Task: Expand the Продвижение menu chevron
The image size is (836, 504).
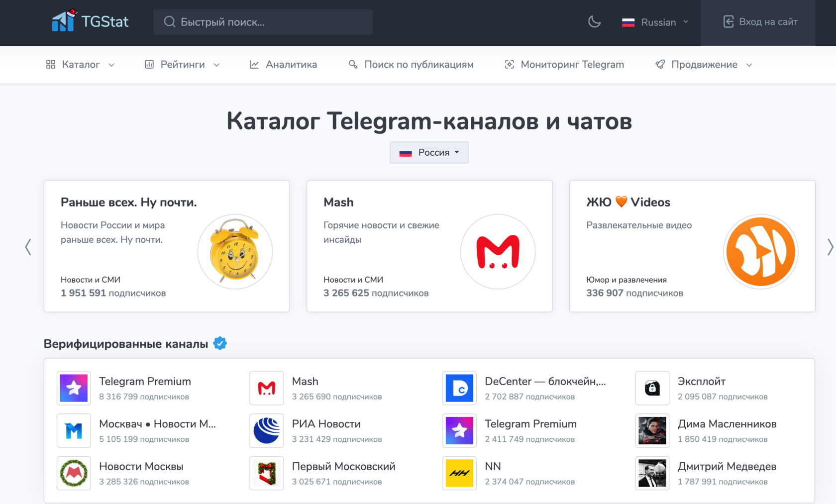Action: click(x=749, y=65)
